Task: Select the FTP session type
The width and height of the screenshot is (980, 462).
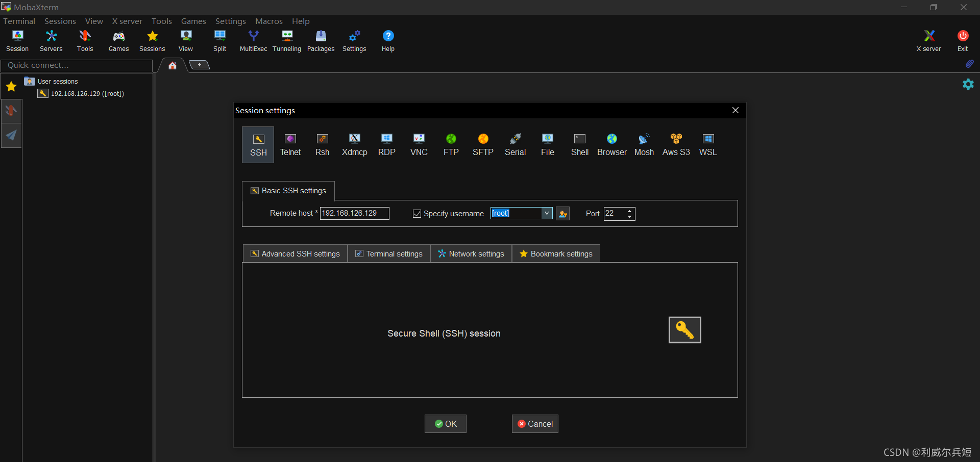Action: pos(451,145)
